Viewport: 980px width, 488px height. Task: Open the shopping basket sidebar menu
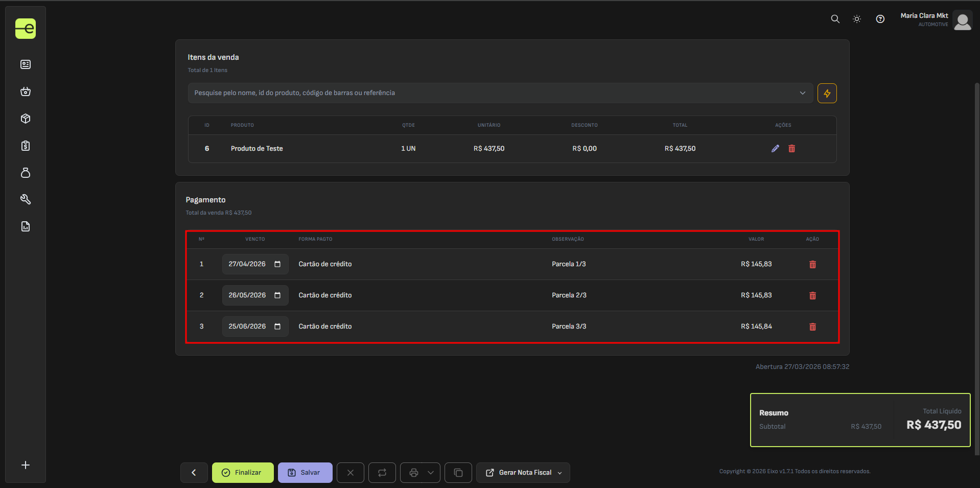point(26,92)
